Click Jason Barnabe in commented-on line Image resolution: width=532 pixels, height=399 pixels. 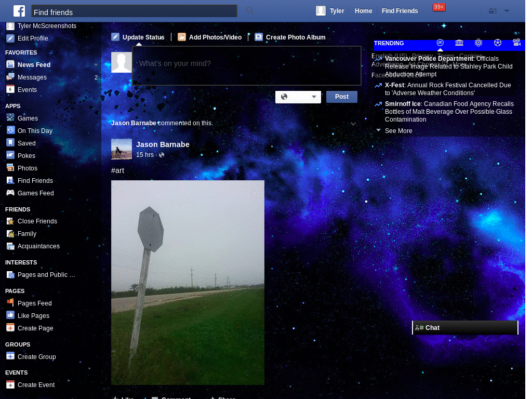[134, 123]
